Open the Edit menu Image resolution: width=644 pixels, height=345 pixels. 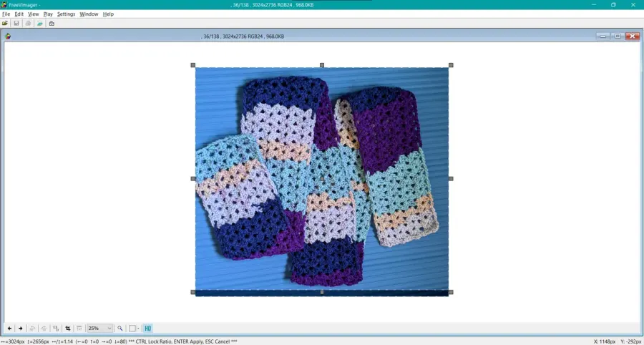pyautogui.click(x=19, y=14)
